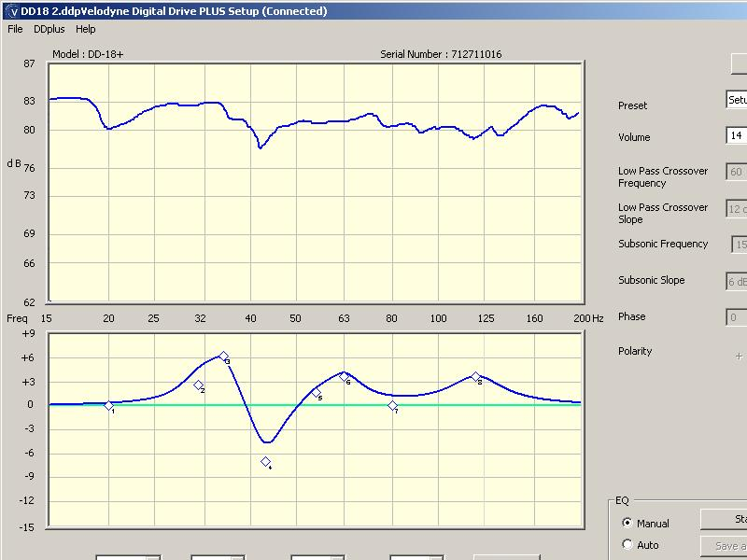Open the Low Pass Crossover Slope dropdown
This screenshot has height=560, width=747.
point(736,208)
